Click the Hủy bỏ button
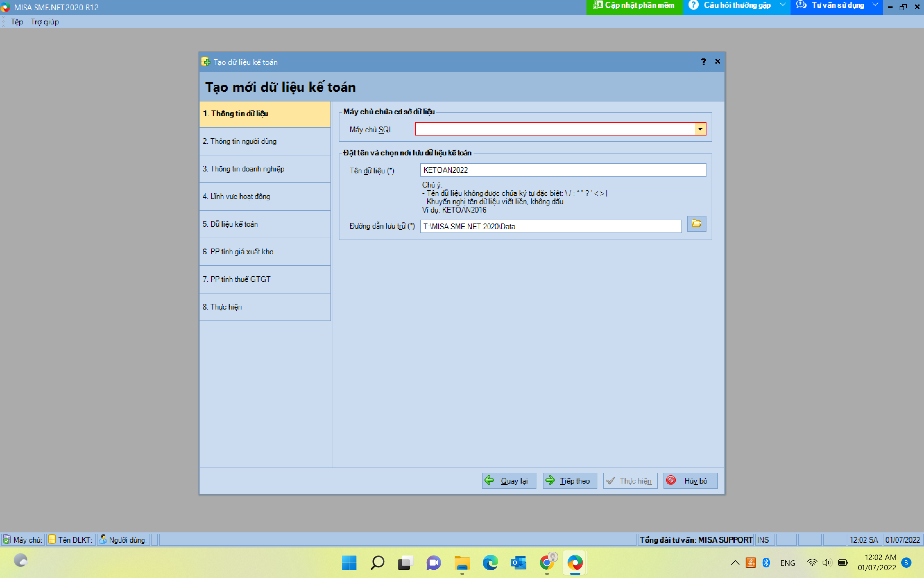 (690, 480)
